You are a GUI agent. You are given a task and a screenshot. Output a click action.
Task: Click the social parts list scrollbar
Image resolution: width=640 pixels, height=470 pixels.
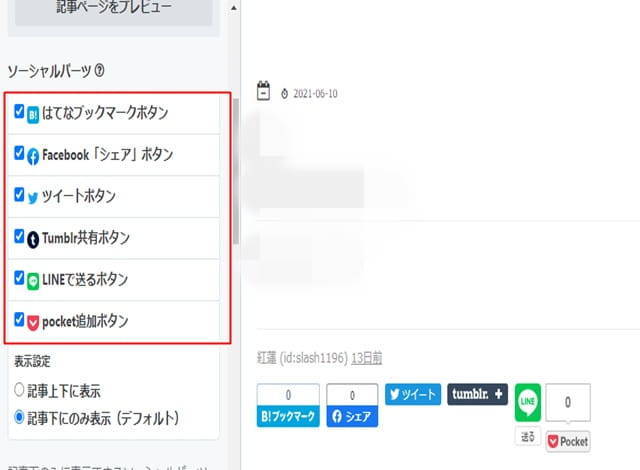point(236,171)
